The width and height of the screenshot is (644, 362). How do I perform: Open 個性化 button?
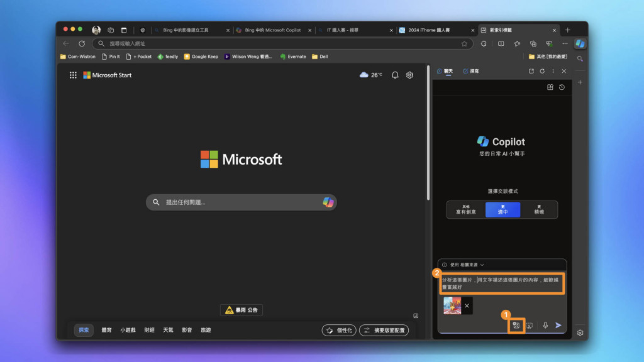coord(339,330)
